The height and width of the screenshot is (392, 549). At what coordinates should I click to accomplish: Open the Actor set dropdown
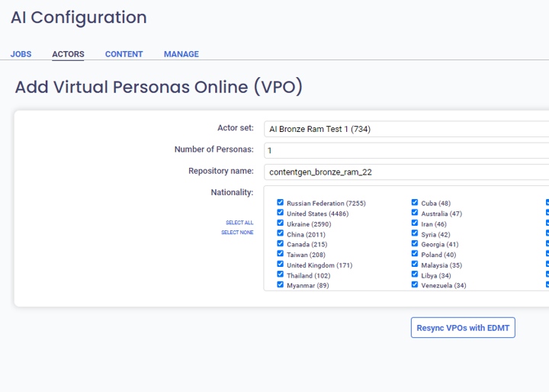pyautogui.click(x=406, y=129)
